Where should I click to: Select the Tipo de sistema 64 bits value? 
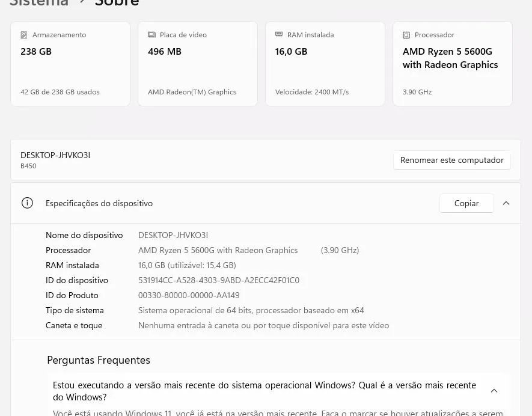pos(251,310)
